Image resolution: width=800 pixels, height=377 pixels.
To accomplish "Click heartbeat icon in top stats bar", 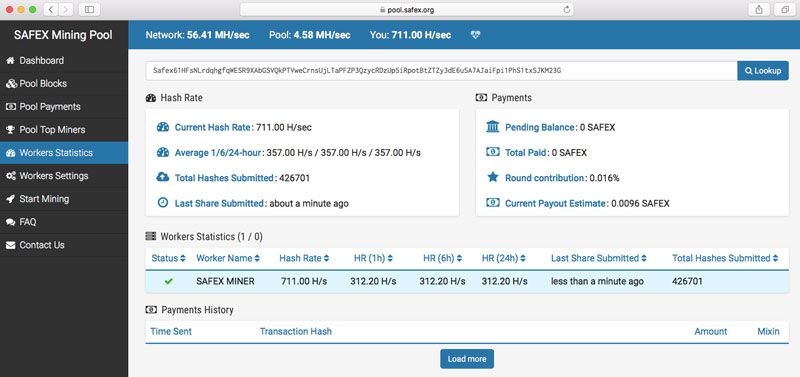I will click(x=476, y=35).
